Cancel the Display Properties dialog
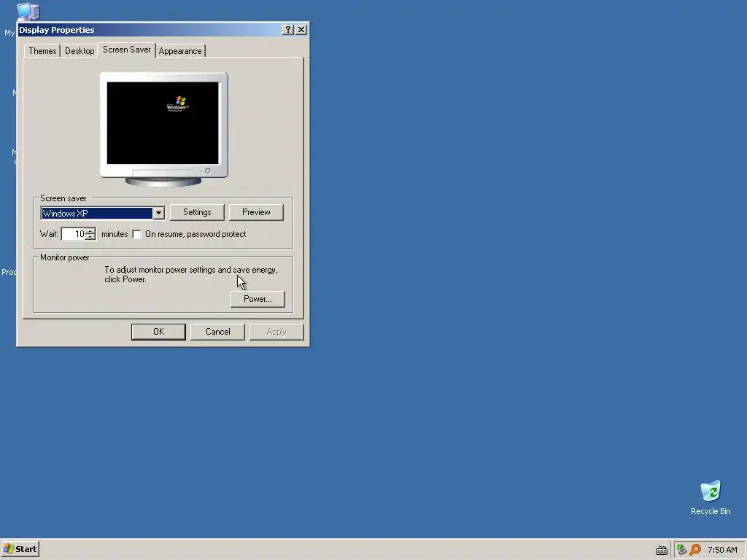Screen dimensions: 747x560 217,332
